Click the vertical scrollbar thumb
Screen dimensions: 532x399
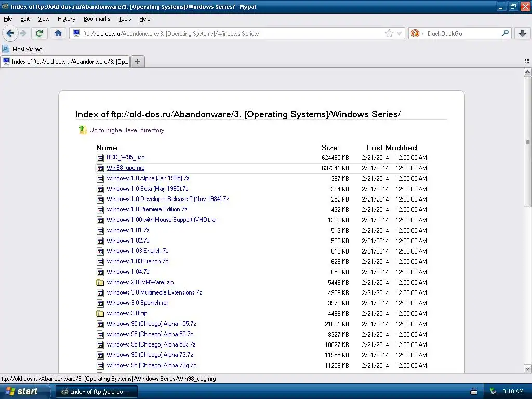[x=527, y=142]
